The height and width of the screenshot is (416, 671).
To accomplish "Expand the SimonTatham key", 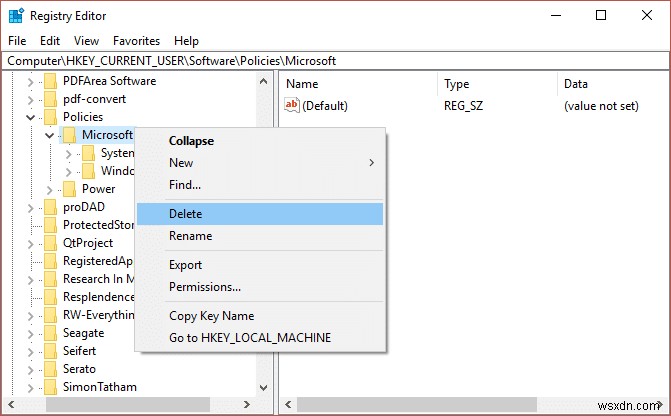I will [30, 387].
